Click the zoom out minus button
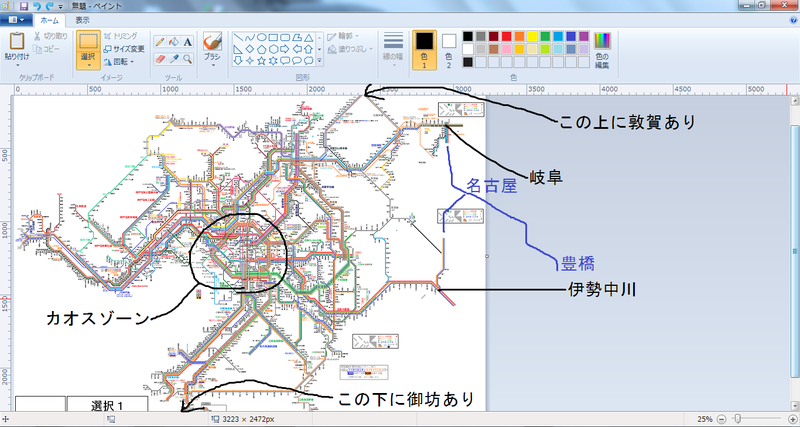 coord(721,419)
